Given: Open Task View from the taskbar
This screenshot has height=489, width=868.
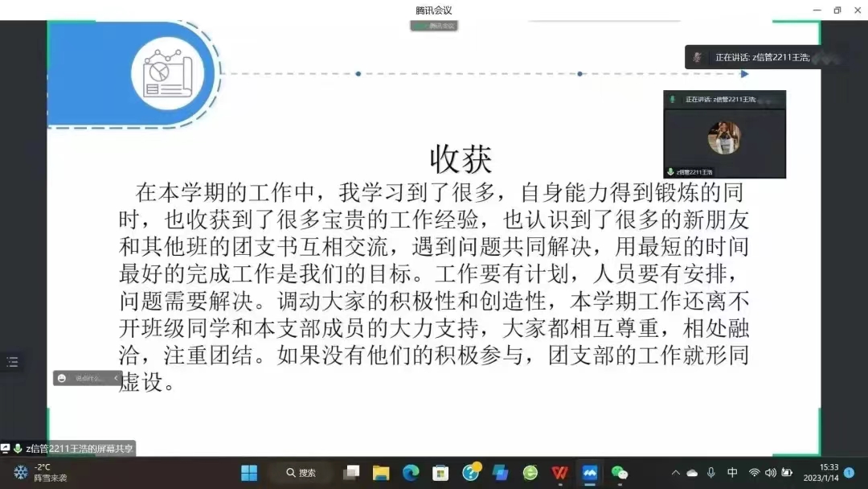Looking at the screenshot, I should pyautogui.click(x=351, y=472).
